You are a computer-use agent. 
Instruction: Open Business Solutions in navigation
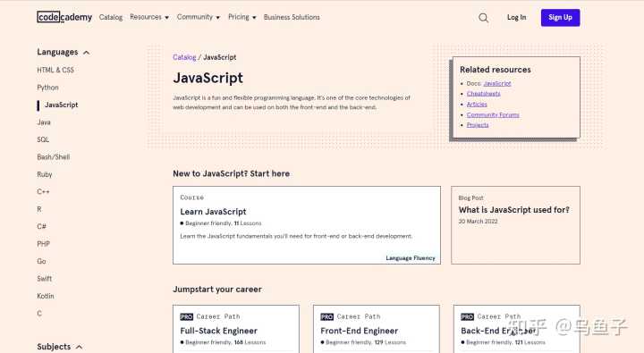click(292, 17)
